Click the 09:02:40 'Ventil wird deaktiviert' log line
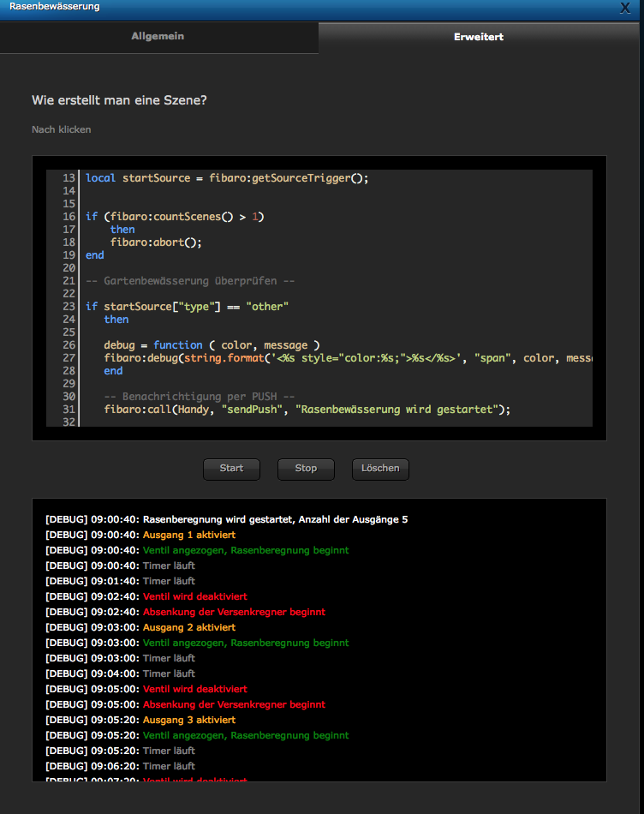This screenshot has width=644, height=814. click(146, 596)
